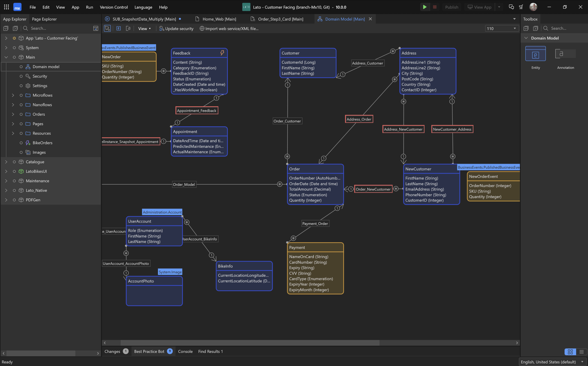The width and height of the screenshot is (588, 366).
Task: Click the App Explorer search field
Action: (x=58, y=28)
